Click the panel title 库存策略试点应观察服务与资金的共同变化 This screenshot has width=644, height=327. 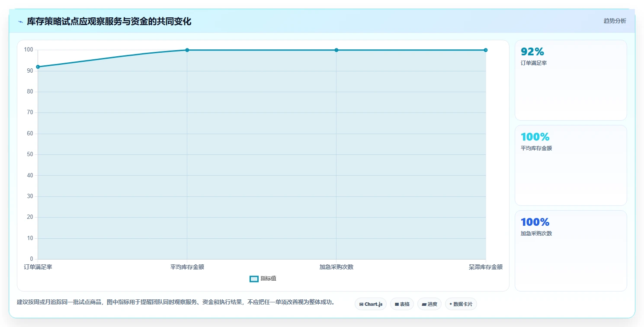109,21
